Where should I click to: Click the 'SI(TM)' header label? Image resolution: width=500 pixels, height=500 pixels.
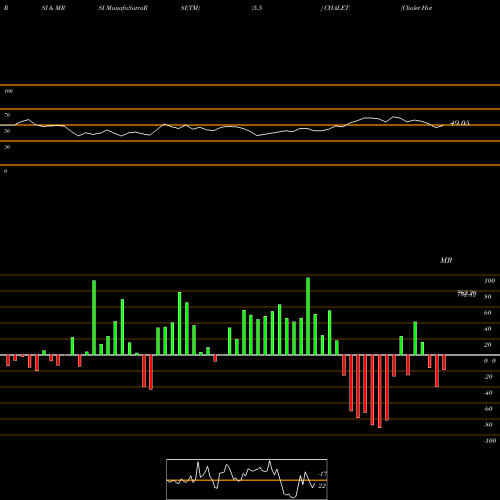(190, 8)
